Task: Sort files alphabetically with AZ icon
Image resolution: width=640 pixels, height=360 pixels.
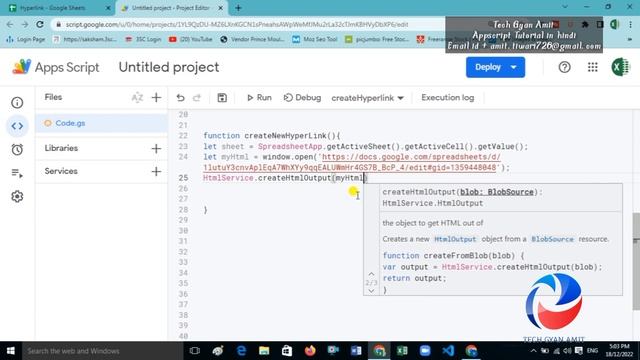Action: (137, 98)
